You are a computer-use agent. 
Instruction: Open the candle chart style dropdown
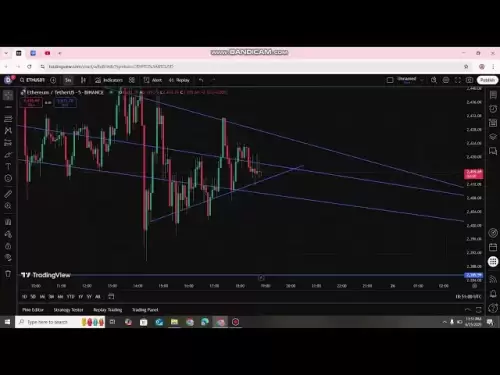pos(83,80)
